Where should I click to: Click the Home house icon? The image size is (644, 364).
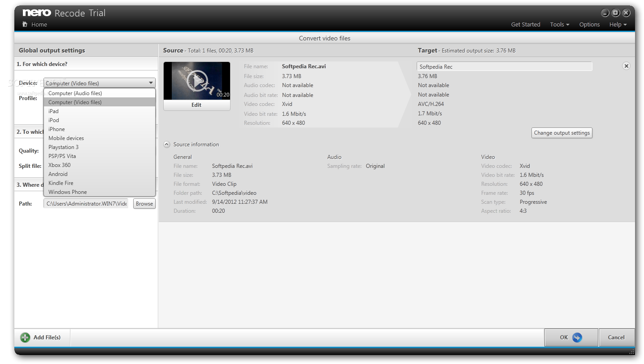(25, 24)
